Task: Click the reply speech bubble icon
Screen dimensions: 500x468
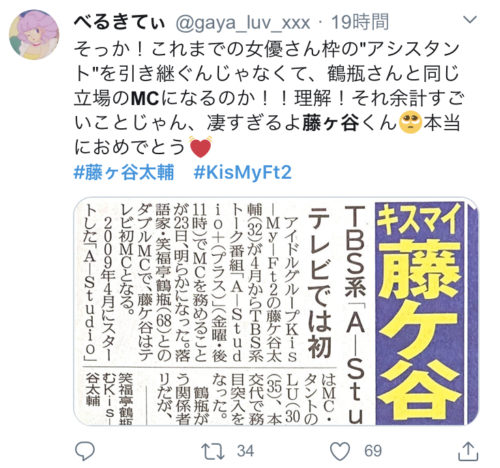Action: coord(85,450)
